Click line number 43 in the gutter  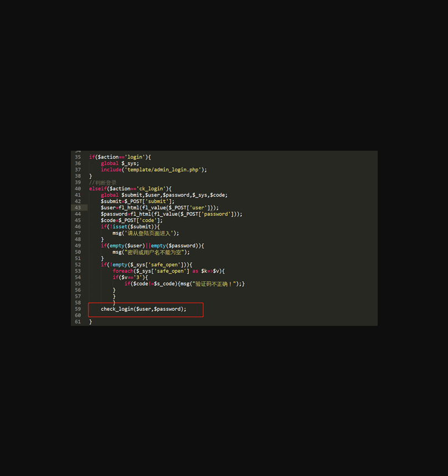[78, 208]
